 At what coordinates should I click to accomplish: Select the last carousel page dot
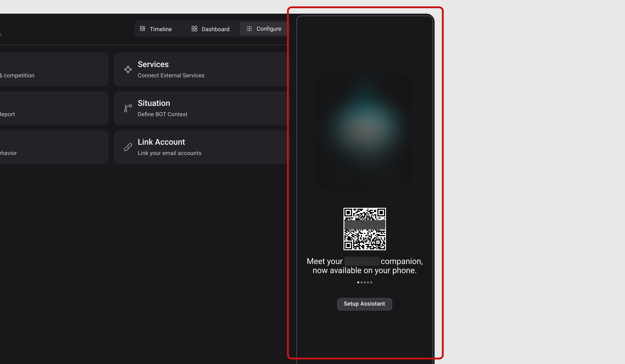371,282
